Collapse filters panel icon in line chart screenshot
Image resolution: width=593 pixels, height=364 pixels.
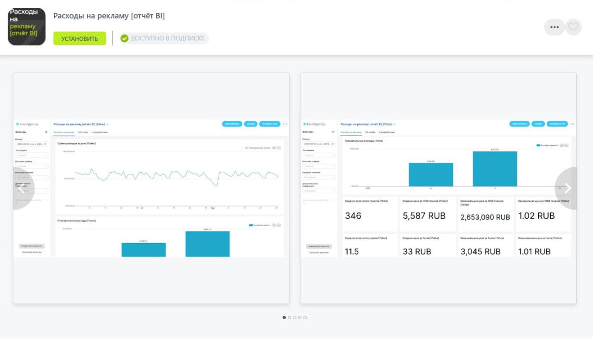[x=46, y=132]
